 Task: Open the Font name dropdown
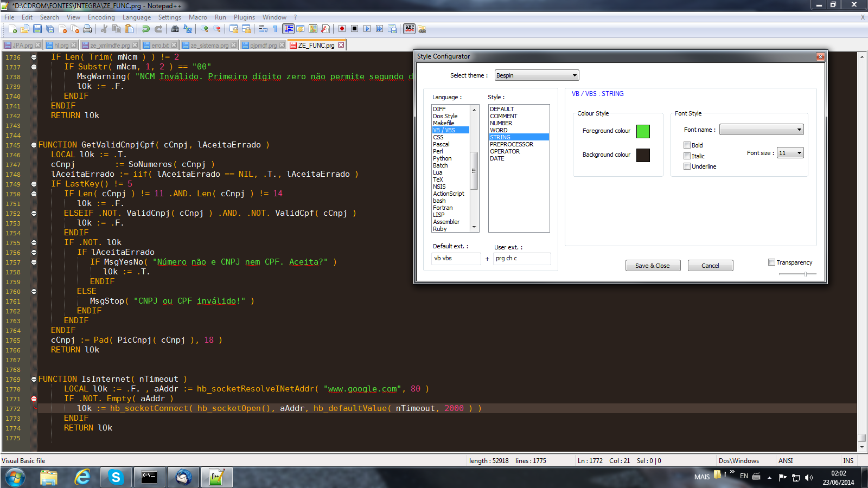[761, 130]
